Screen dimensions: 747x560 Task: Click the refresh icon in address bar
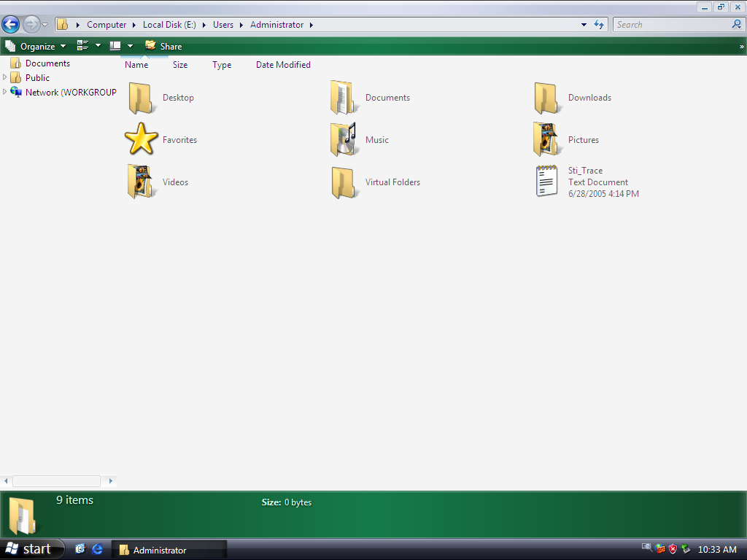599,25
